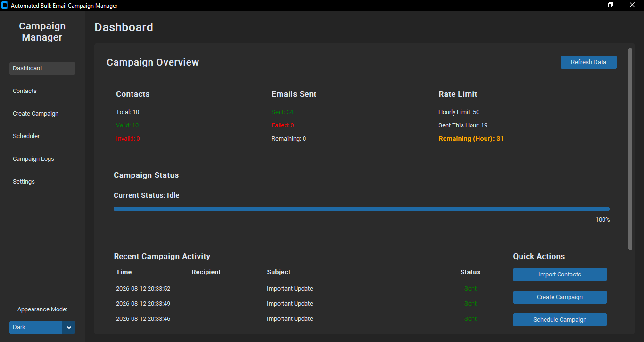Click the "Valid: 10" contacts value
The height and width of the screenshot is (342, 644).
click(x=127, y=125)
